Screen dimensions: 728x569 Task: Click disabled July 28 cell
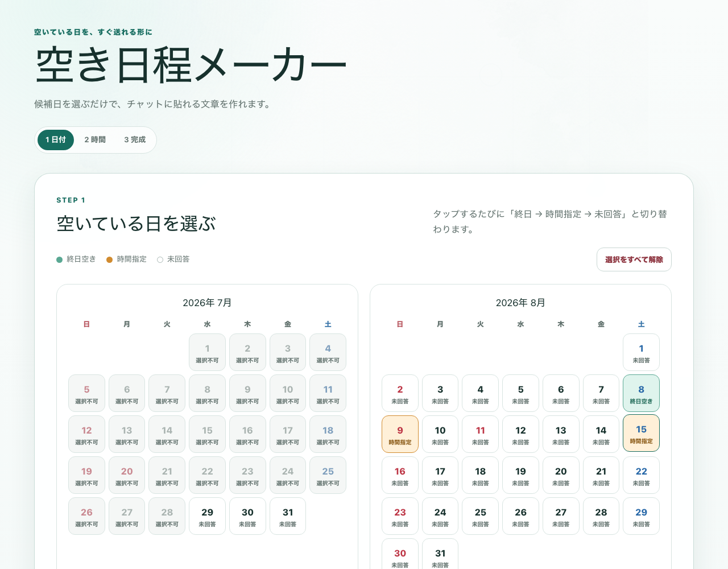click(x=167, y=516)
